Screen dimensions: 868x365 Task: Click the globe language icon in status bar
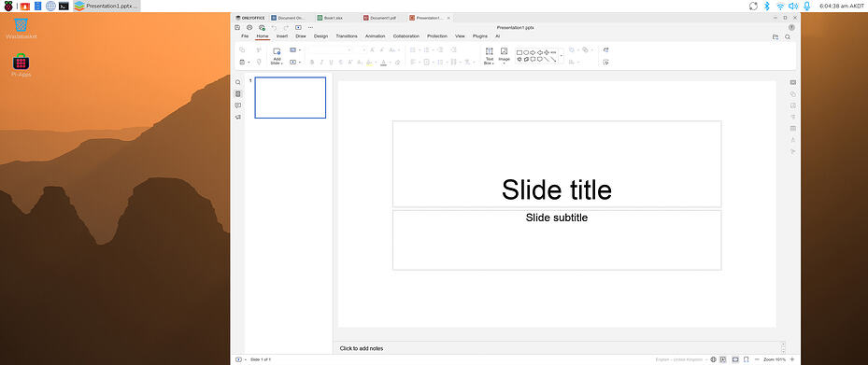click(x=714, y=359)
